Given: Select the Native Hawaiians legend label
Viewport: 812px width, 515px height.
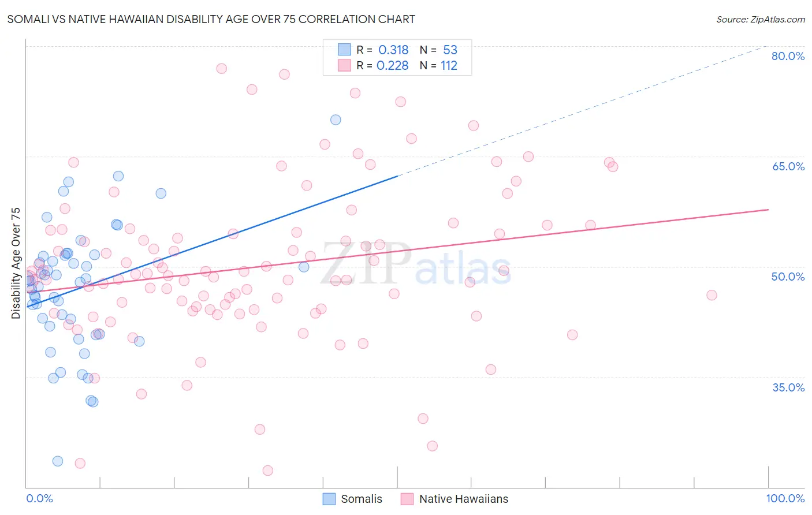Looking at the screenshot, I should [464, 499].
